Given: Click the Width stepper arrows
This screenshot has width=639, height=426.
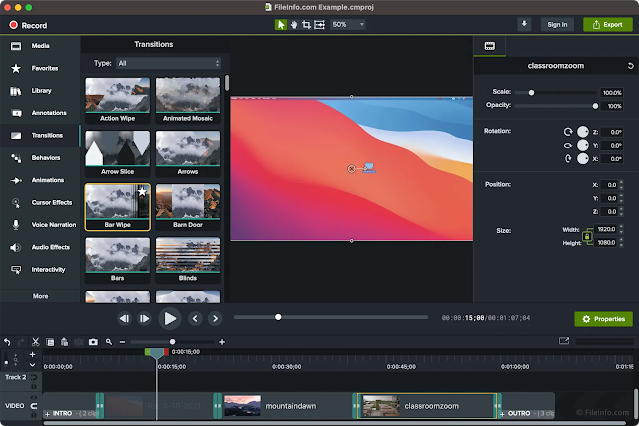Looking at the screenshot, I should 621,229.
